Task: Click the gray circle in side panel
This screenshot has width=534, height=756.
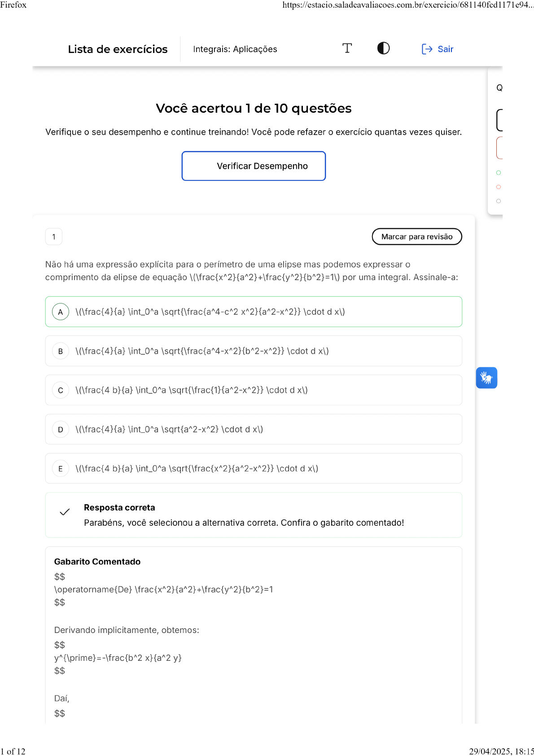Action: [x=499, y=201]
